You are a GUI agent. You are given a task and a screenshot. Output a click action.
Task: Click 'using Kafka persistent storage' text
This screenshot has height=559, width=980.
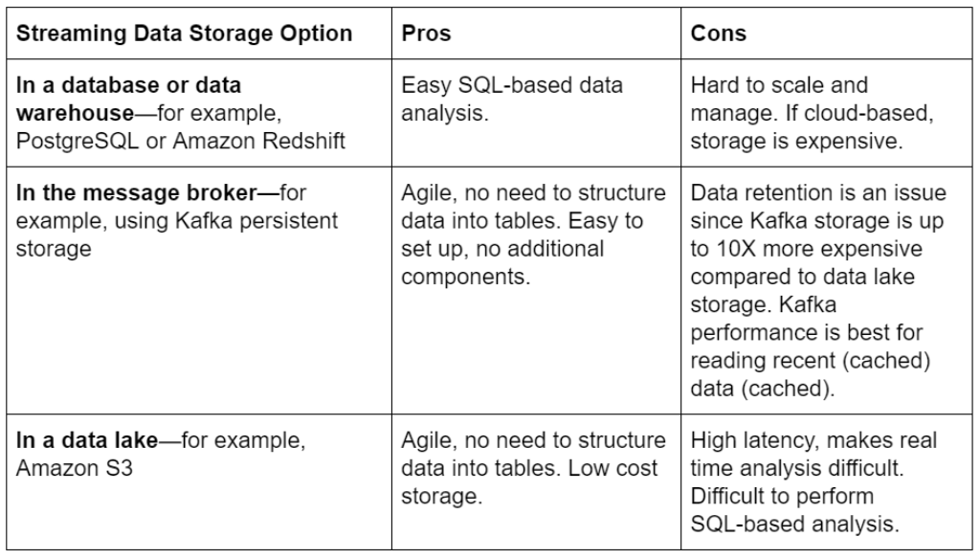click(x=177, y=235)
